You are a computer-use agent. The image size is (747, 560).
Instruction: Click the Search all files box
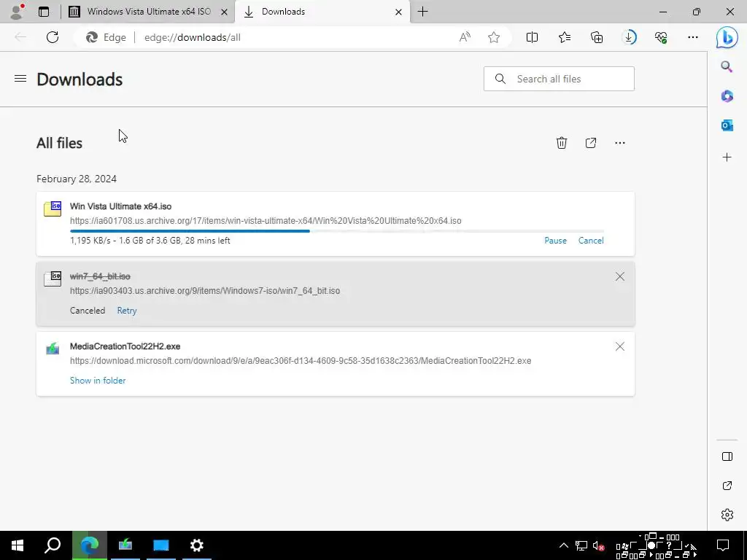point(559,79)
